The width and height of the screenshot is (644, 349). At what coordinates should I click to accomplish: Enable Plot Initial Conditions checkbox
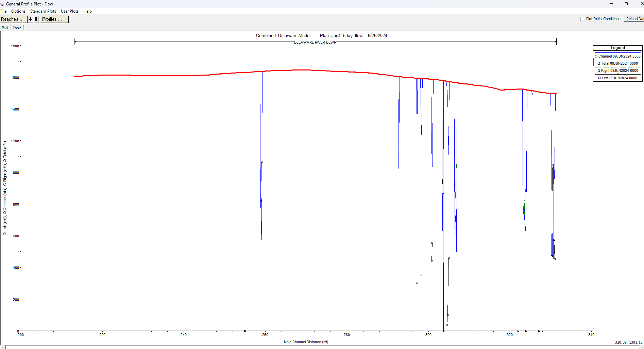(582, 19)
